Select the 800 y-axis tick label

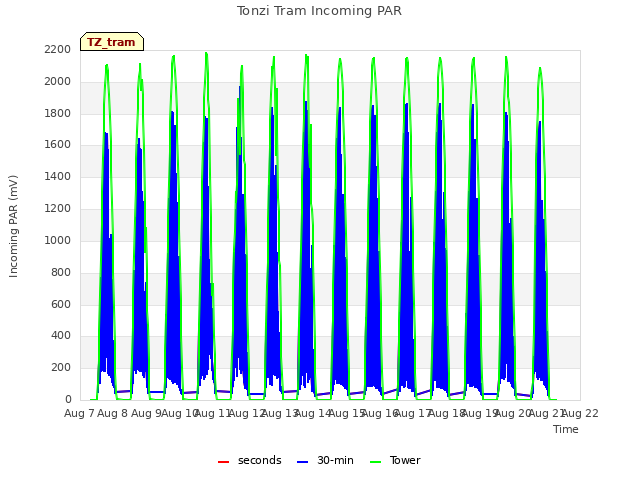tap(61, 272)
